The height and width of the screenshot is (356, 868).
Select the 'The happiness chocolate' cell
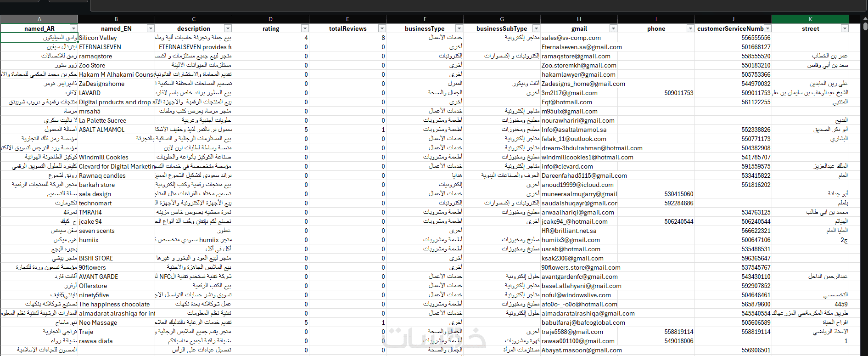(117, 304)
